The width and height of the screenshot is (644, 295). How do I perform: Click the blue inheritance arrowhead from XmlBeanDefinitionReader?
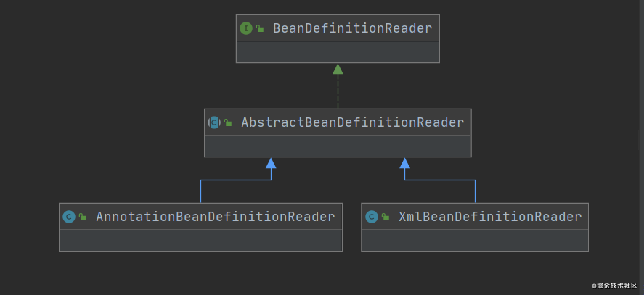tap(405, 163)
